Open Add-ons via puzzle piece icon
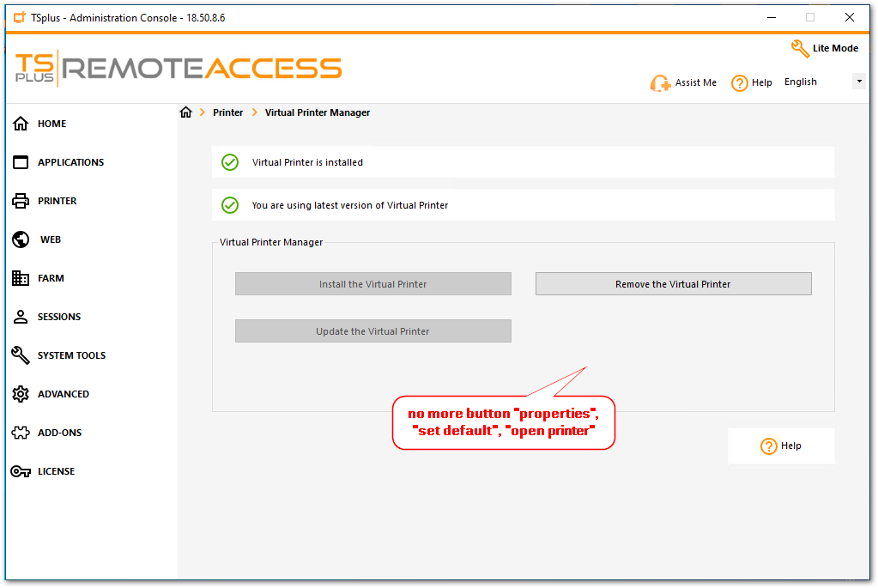This screenshot has width=878, height=588. pyautogui.click(x=21, y=433)
